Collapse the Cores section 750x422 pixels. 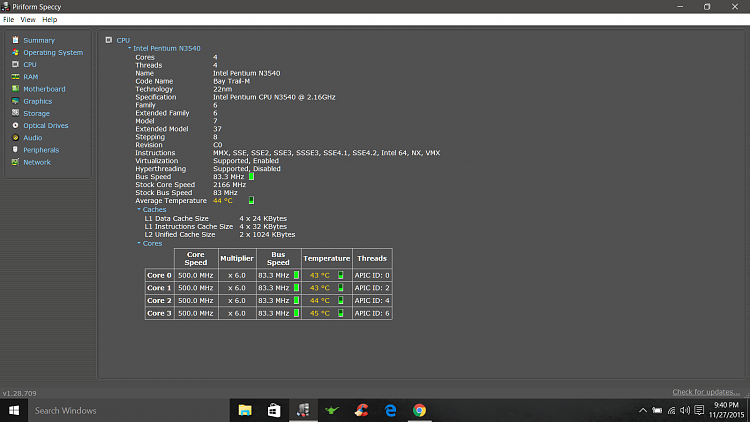tap(139, 243)
